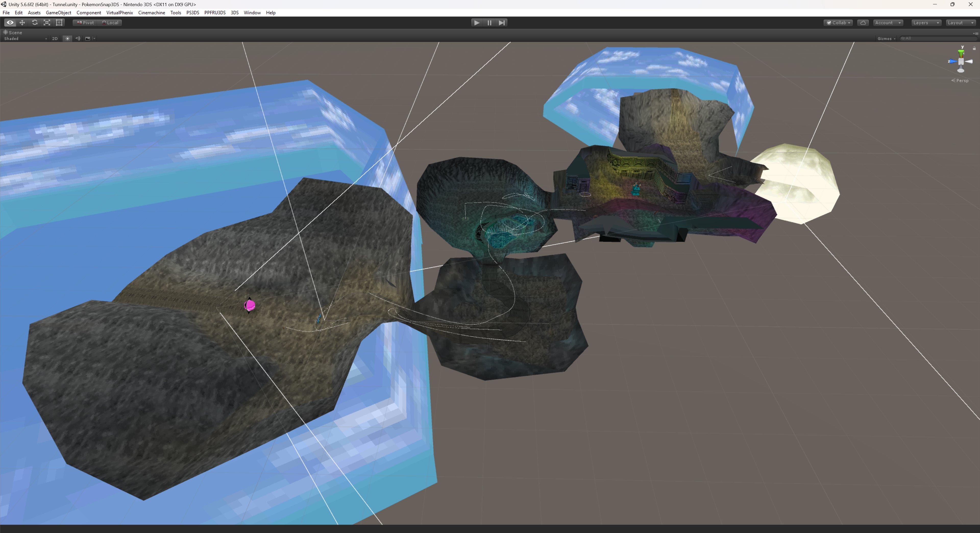Open the Scene panel options menu

976,33
